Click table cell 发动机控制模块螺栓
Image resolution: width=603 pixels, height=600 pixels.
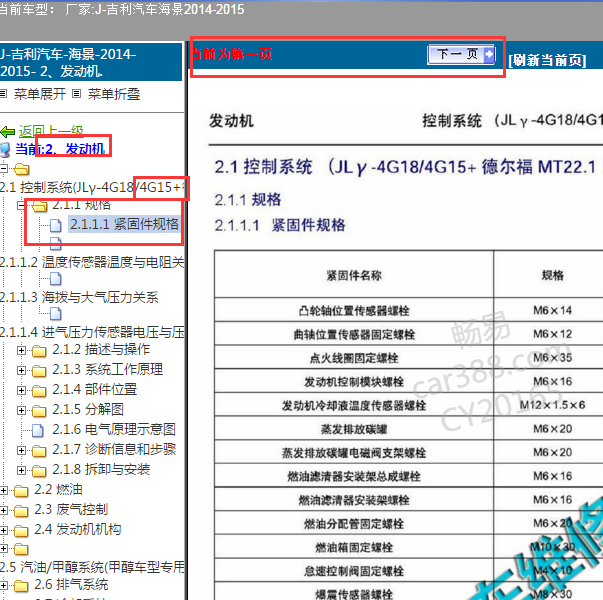tap(354, 382)
